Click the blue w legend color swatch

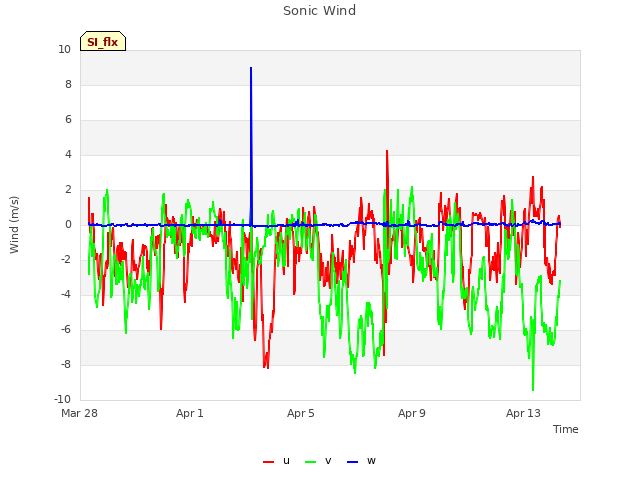coord(352,462)
